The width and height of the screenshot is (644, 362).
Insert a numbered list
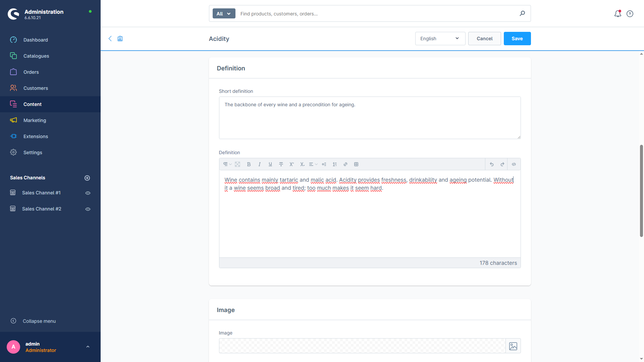[x=335, y=164]
